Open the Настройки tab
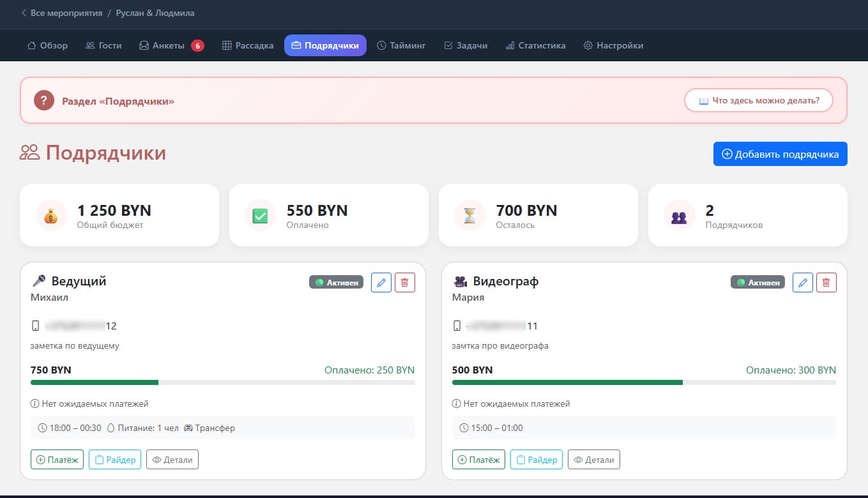 pyautogui.click(x=613, y=45)
